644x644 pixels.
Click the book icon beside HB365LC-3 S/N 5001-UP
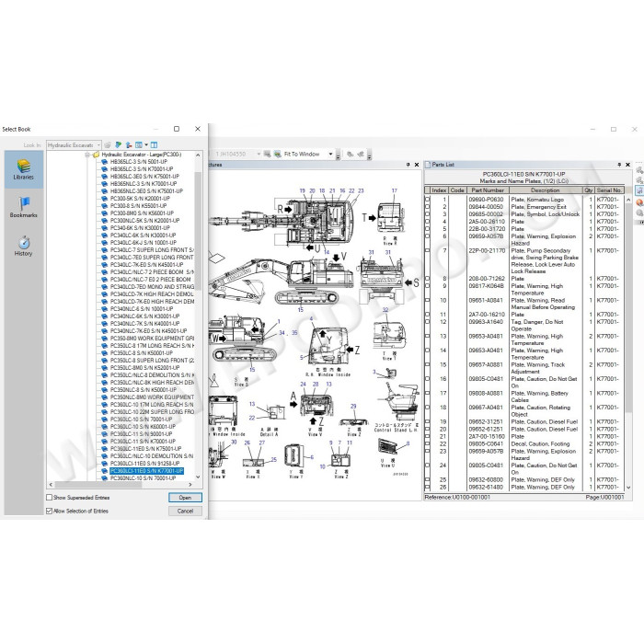104,162
